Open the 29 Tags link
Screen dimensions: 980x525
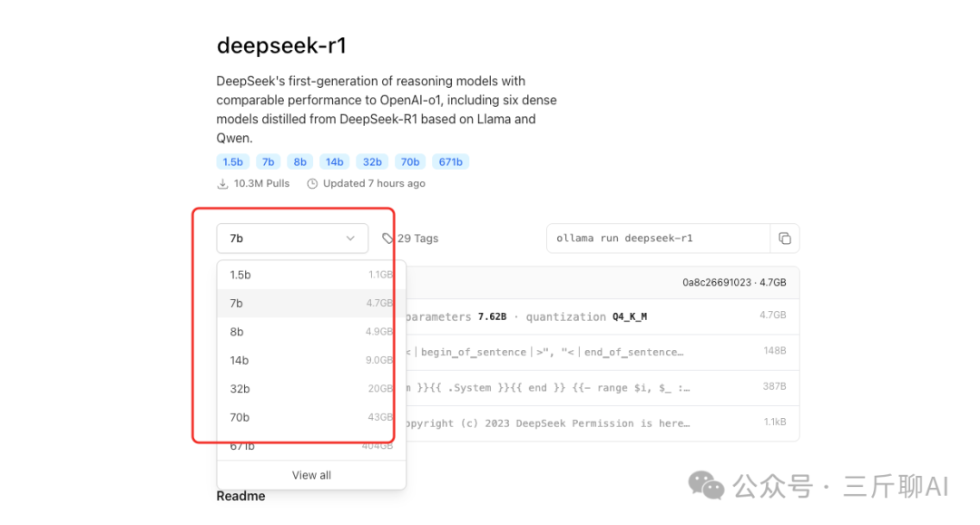[417, 238]
